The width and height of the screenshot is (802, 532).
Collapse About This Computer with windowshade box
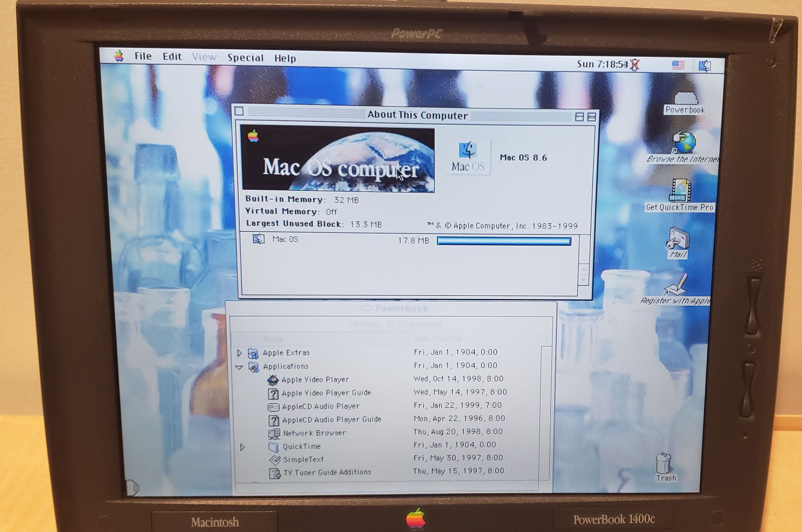(592, 117)
